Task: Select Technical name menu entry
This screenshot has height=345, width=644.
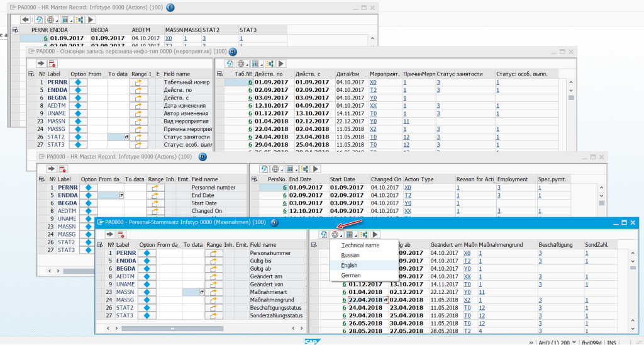Action: point(360,245)
